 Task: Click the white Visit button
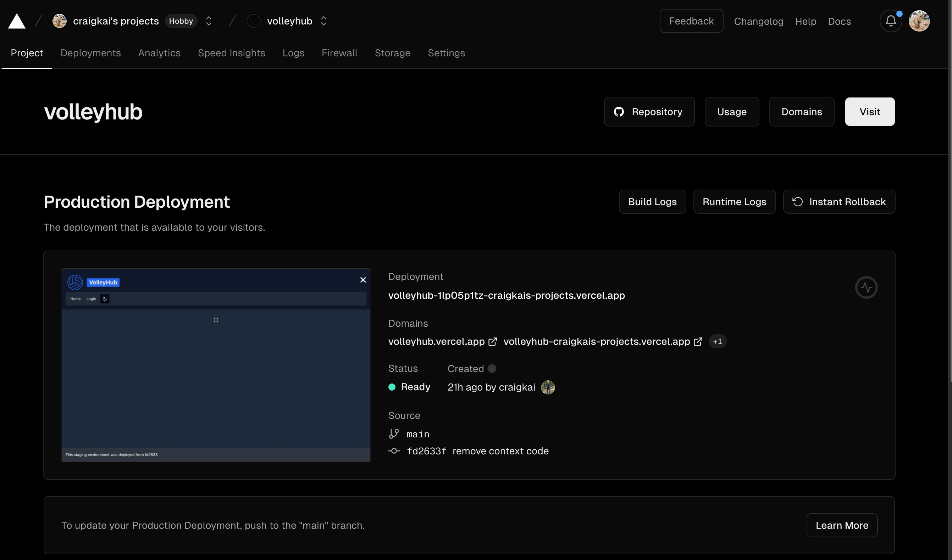click(x=870, y=112)
